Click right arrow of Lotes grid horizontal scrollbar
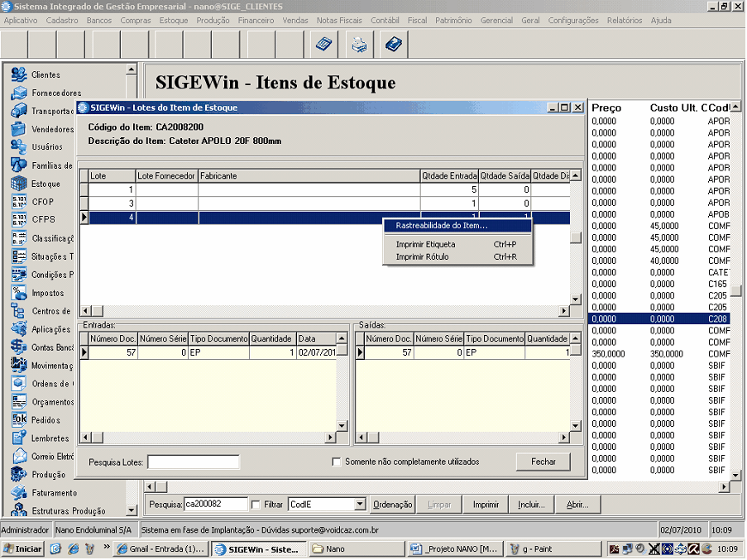 click(564, 311)
